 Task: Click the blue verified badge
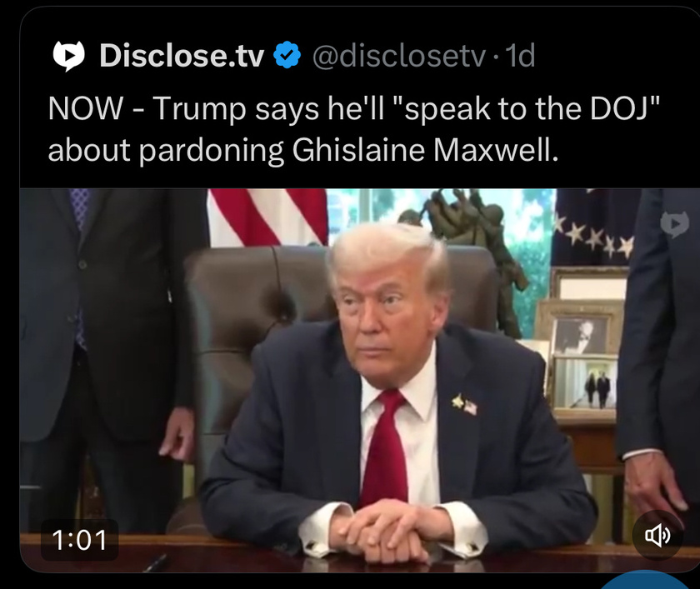point(287,55)
